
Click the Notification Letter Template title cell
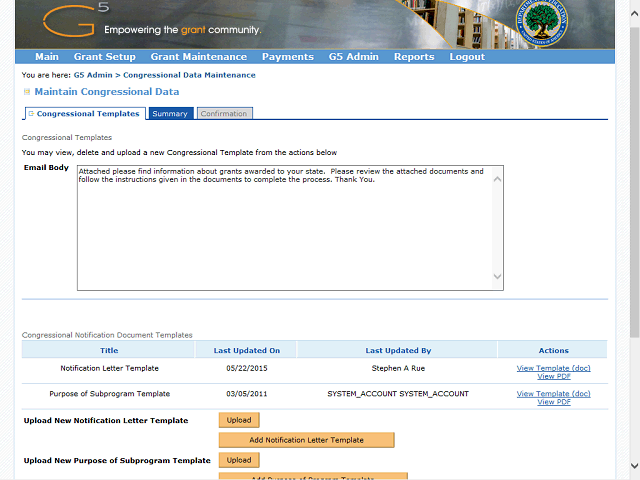tap(109, 368)
